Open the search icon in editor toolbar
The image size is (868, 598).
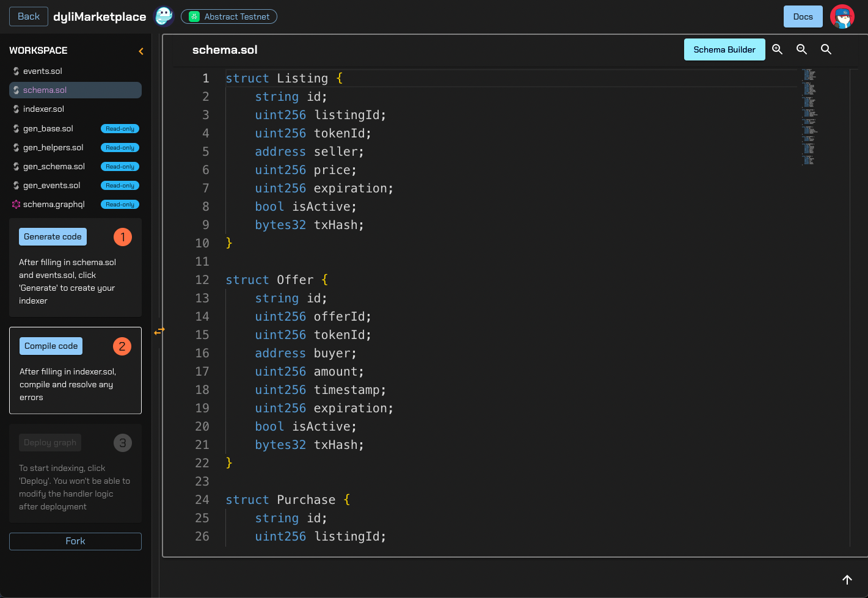[x=826, y=49]
